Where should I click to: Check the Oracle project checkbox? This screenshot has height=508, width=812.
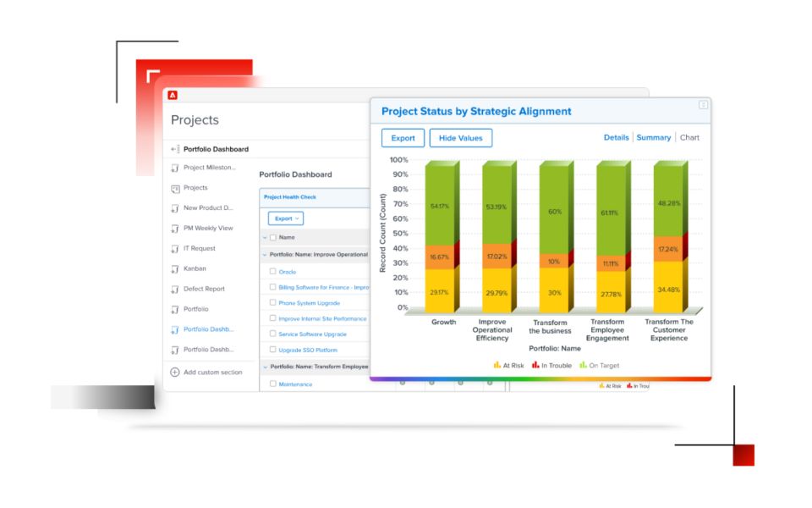(273, 272)
